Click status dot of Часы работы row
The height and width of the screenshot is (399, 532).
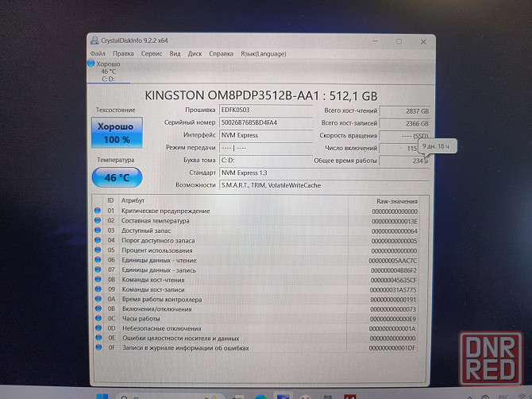98,318
